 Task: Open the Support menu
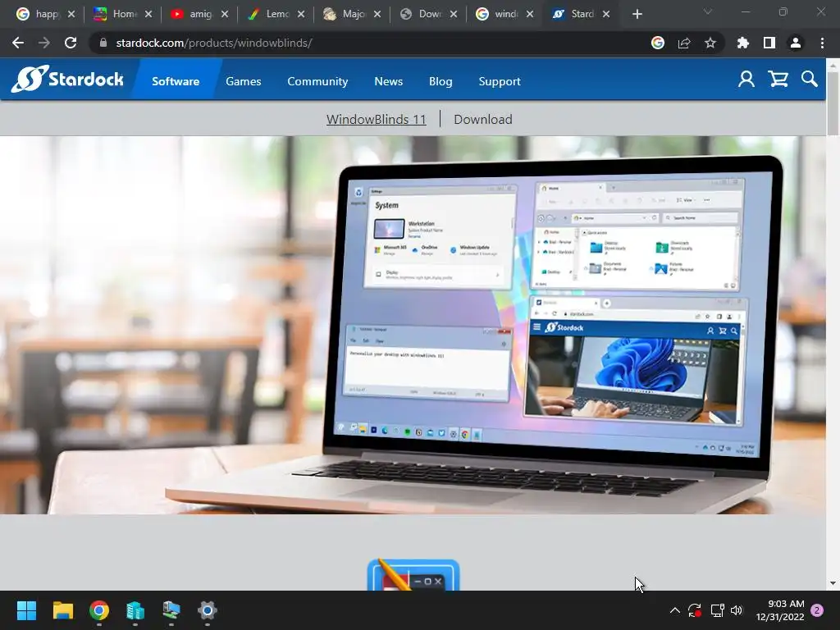pyautogui.click(x=500, y=81)
